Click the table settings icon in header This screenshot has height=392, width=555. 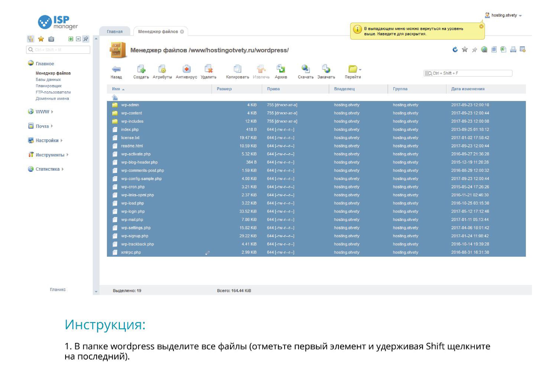[523, 49]
